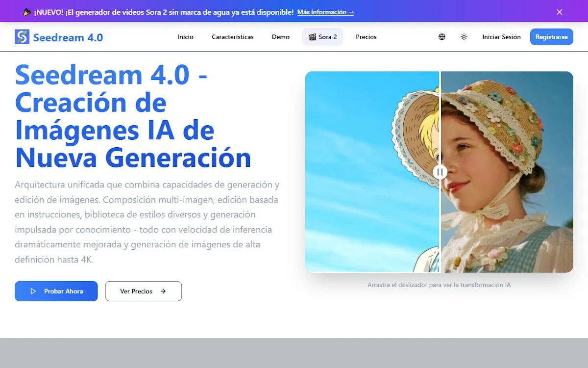The image size is (588, 368).
Task: Pause the image comparison slider animation
Action: (x=440, y=172)
